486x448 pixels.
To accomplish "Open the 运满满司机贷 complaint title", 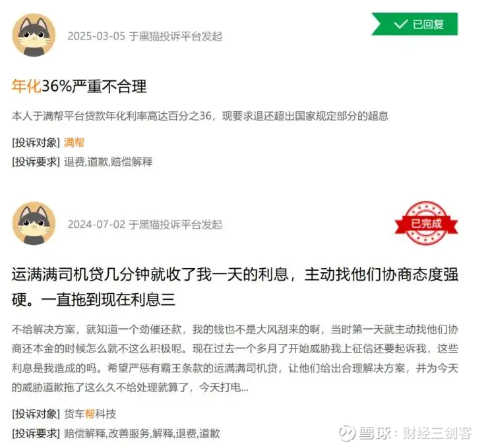I will tap(235, 287).
